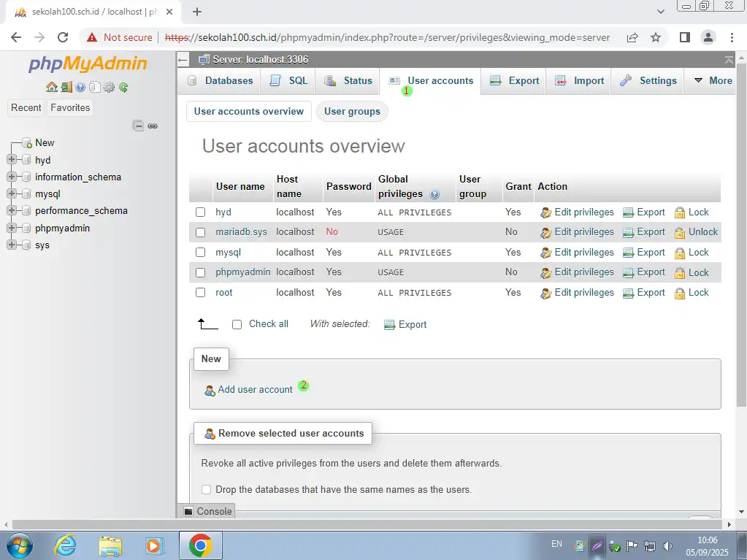Click the collapse top menu icon
The height and width of the screenshot is (560, 747).
tap(729, 60)
